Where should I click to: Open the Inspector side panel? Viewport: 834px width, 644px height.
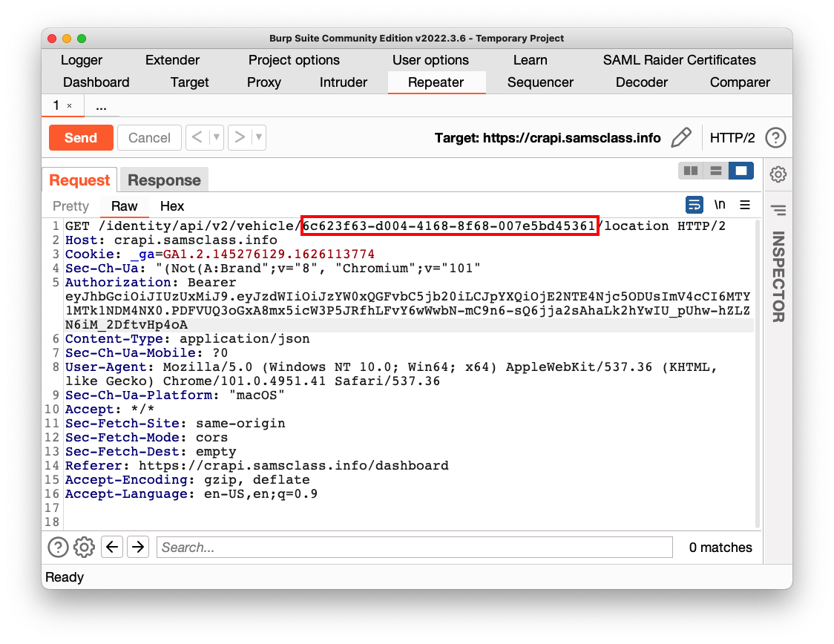(x=778, y=277)
